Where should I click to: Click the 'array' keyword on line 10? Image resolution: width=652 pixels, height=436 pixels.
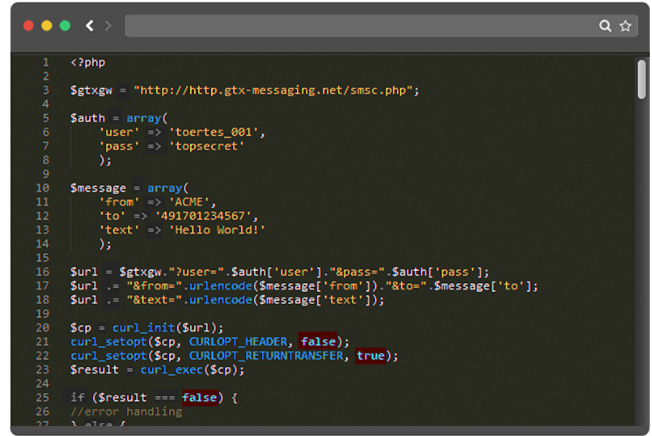click(165, 188)
